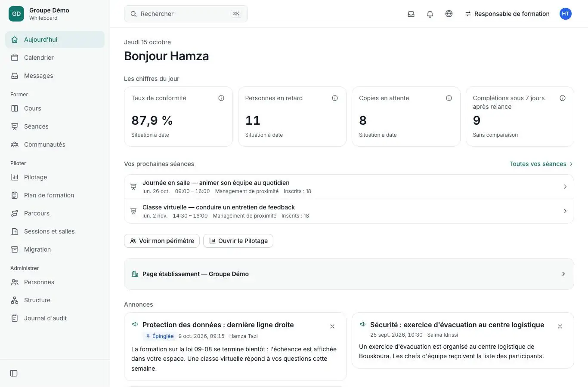Show info for Taux de conformité
Image resolution: width=588 pixels, height=387 pixels.
click(221, 98)
